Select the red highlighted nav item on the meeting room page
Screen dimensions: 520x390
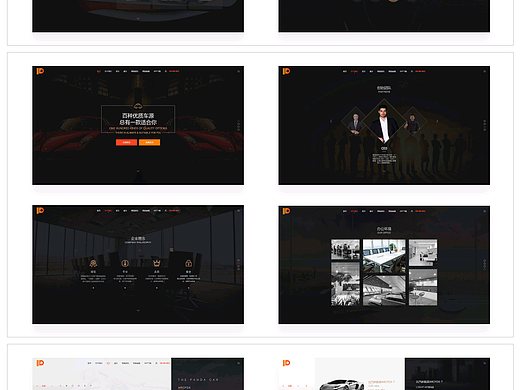(x=108, y=211)
